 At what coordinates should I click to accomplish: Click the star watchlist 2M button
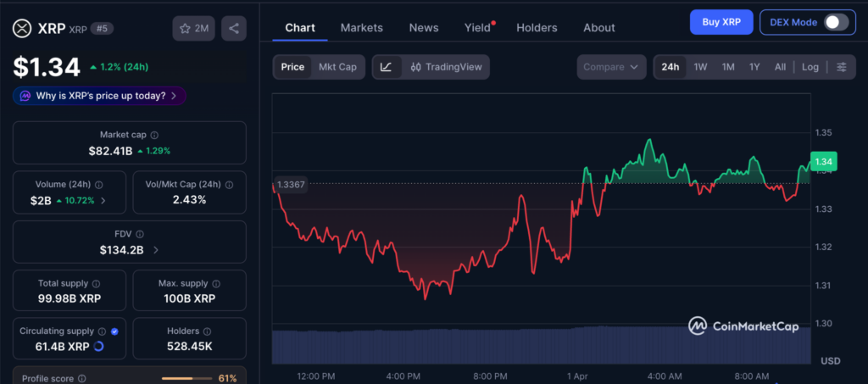point(194,28)
